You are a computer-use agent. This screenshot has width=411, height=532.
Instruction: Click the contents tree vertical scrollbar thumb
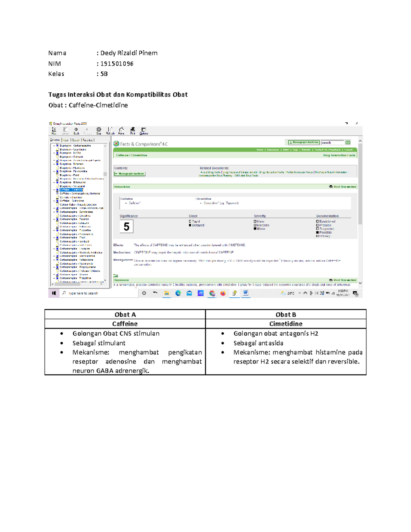pos(105,174)
